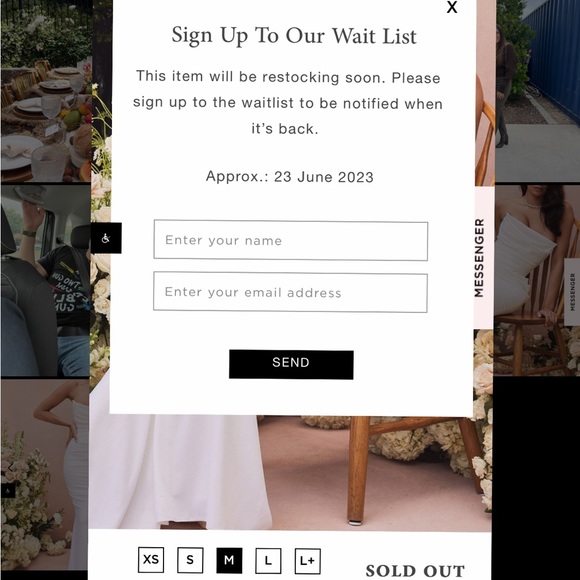
Task: Click the Enter your name field
Action: tap(291, 240)
